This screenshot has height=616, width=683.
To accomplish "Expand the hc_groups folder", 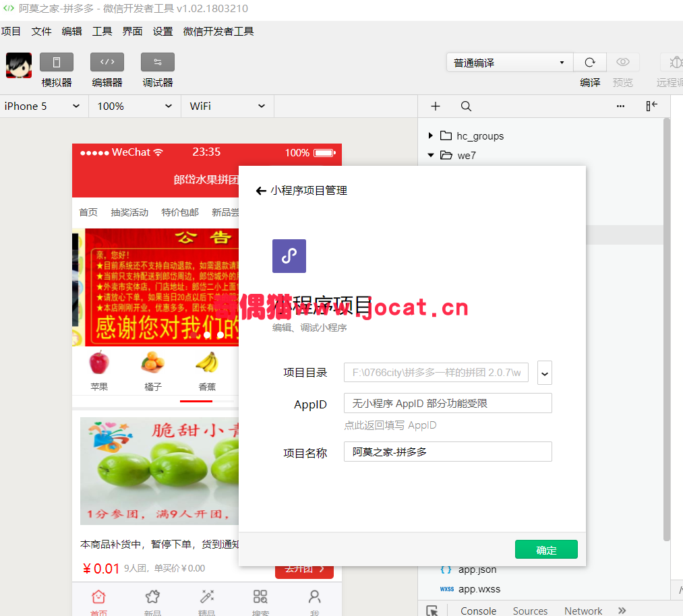I will (430, 136).
